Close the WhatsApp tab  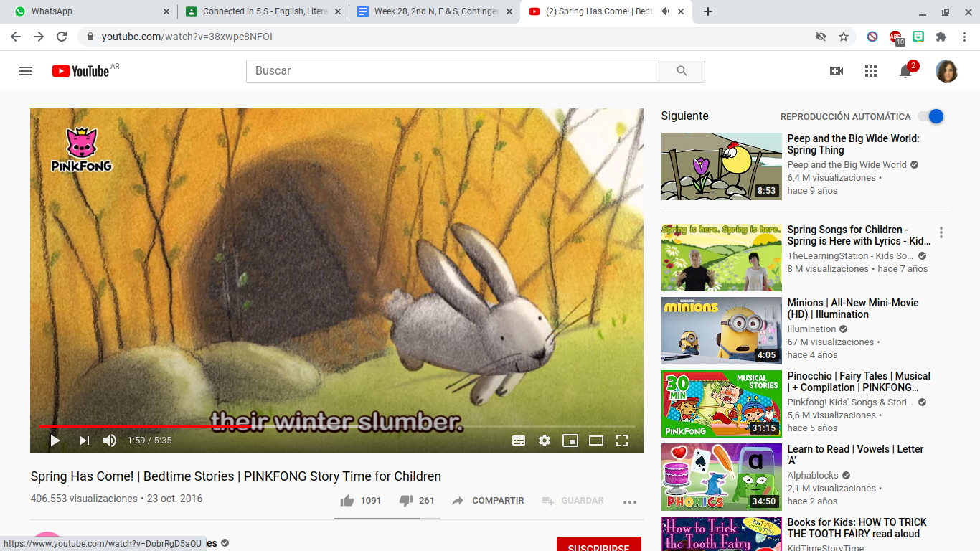tap(166, 11)
